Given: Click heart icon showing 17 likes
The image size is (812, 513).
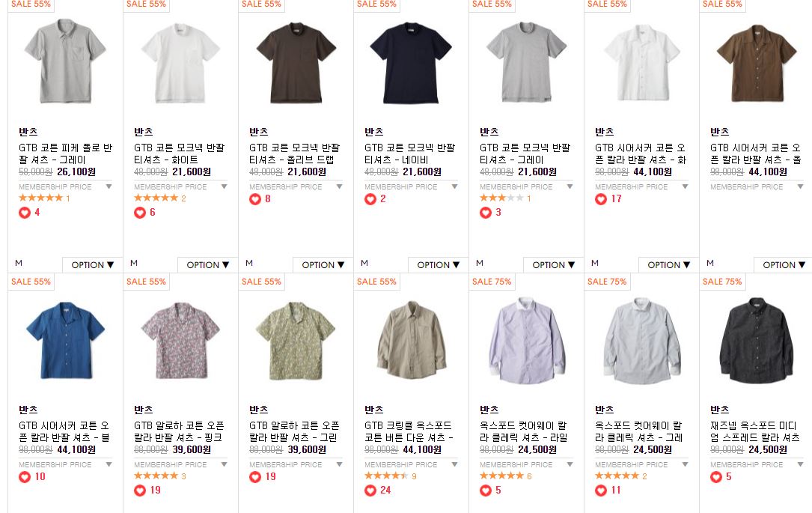Looking at the screenshot, I should point(601,199).
